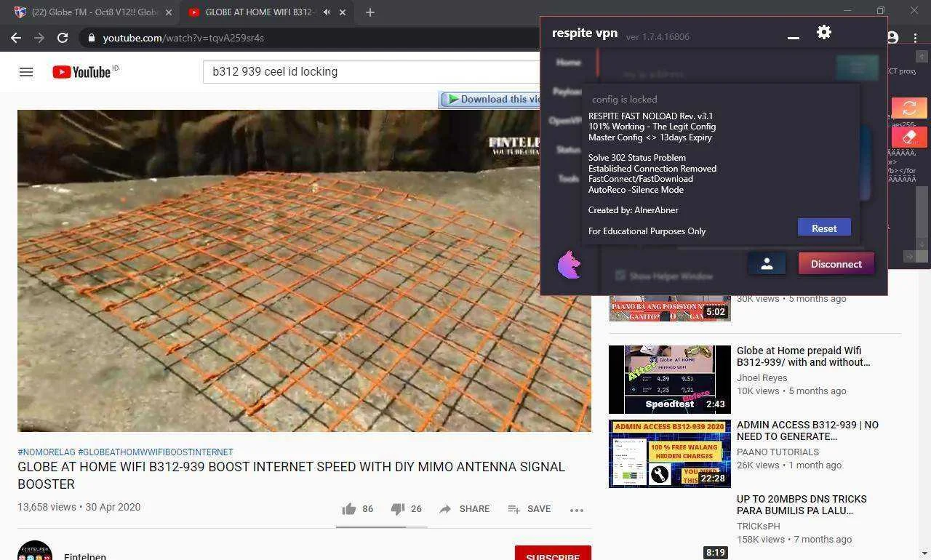Open Fintelpen channel avatar
931x560 pixels.
[x=35, y=551]
